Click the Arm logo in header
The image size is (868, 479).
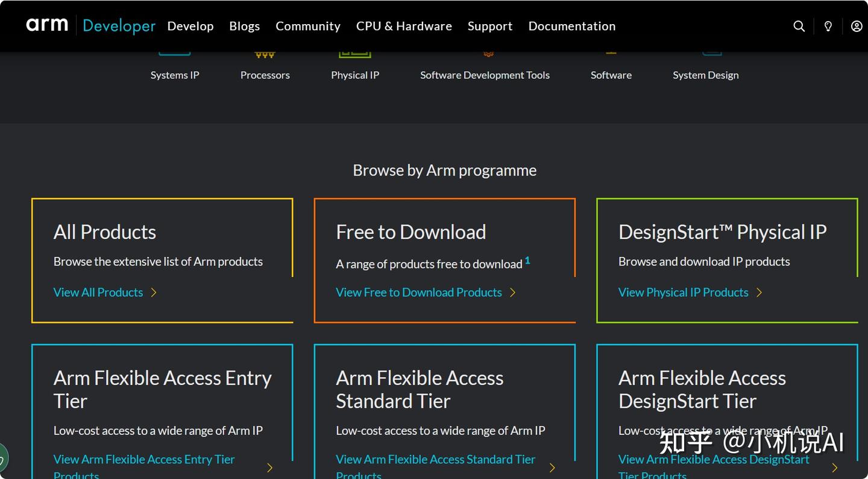tap(47, 25)
